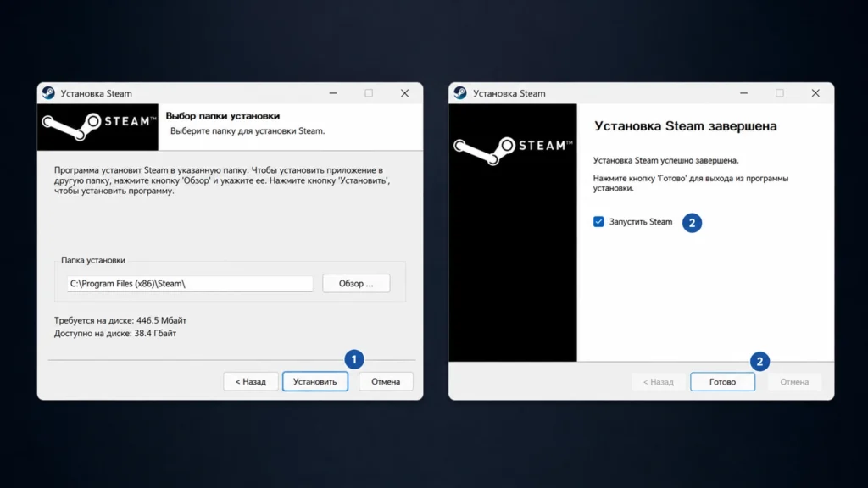Screen dimensions: 868x488
Task: Click Установить in the folder selection window
Action: click(315, 382)
